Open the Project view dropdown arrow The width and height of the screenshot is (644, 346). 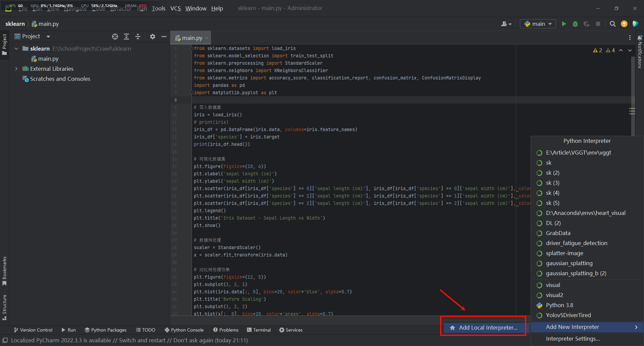tap(48, 37)
